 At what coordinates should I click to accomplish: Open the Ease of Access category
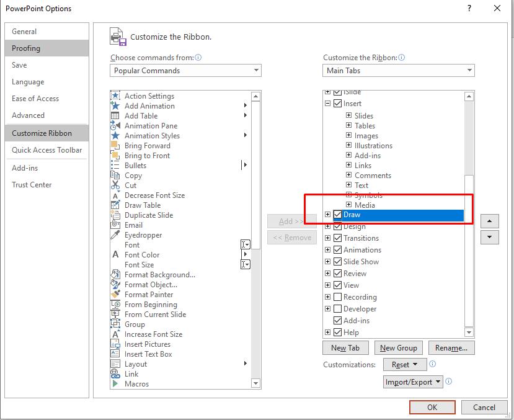pyautogui.click(x=47, y=99)
